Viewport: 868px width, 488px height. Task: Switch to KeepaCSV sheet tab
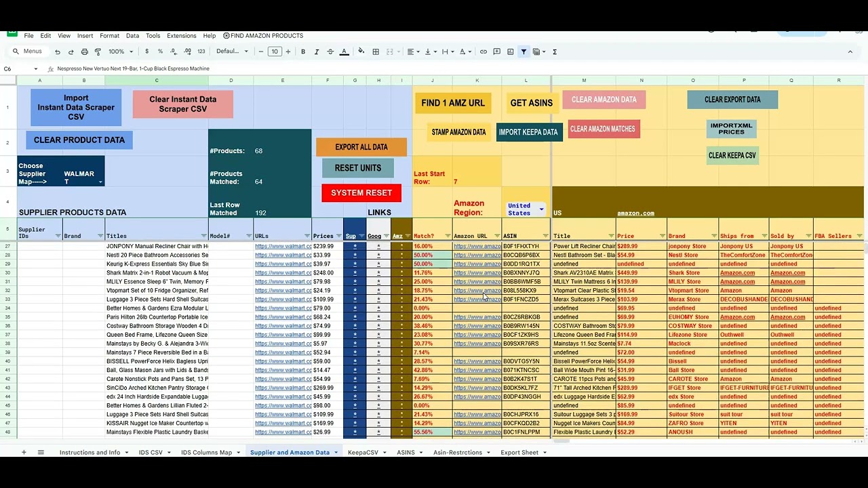click(363, 452)
